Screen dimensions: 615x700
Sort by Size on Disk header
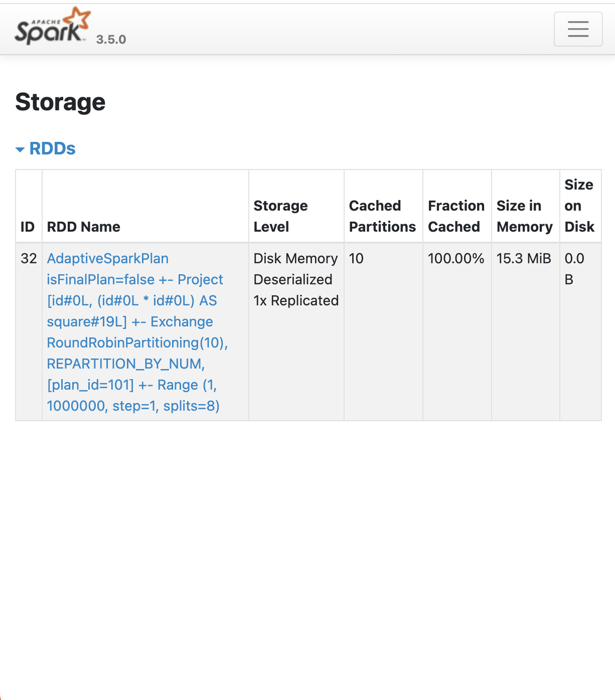579,206
